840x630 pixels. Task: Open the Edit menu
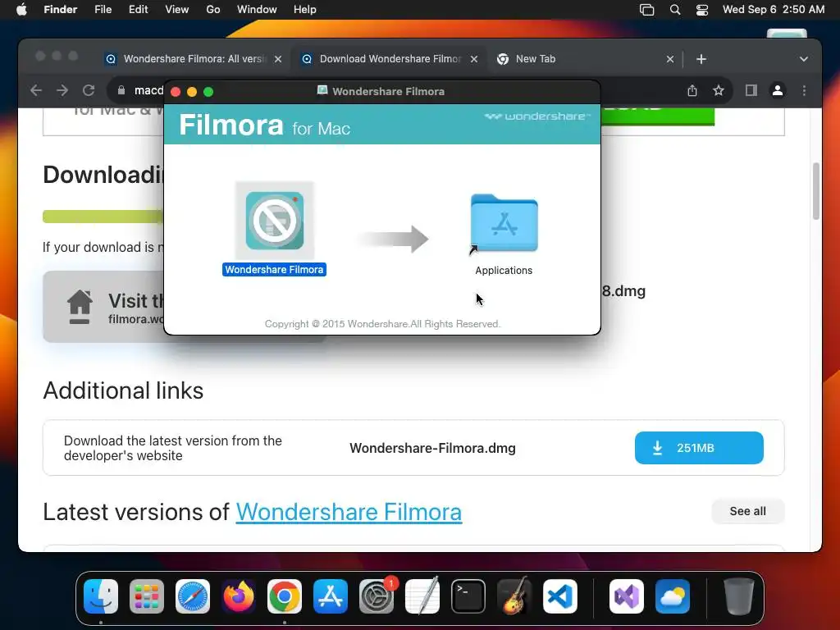(x=138, y=10)
